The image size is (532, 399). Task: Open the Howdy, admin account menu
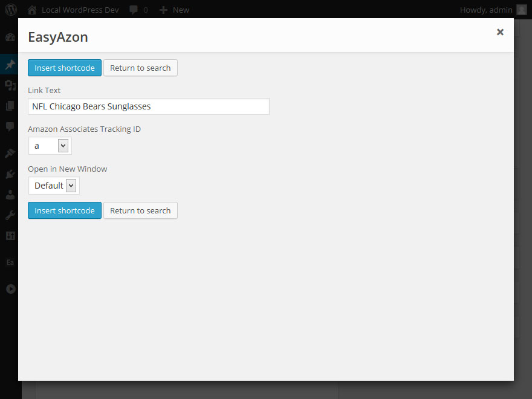click(x=486, y=10)
